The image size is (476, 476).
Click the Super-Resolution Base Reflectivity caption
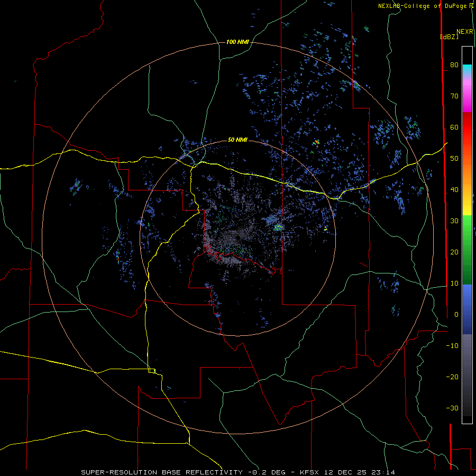(x=237, y=472)
